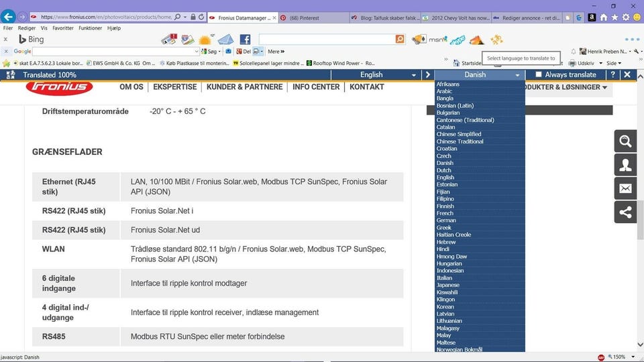Open the email envelope side button
Screen dimensions: 644x362
(625, 189)
